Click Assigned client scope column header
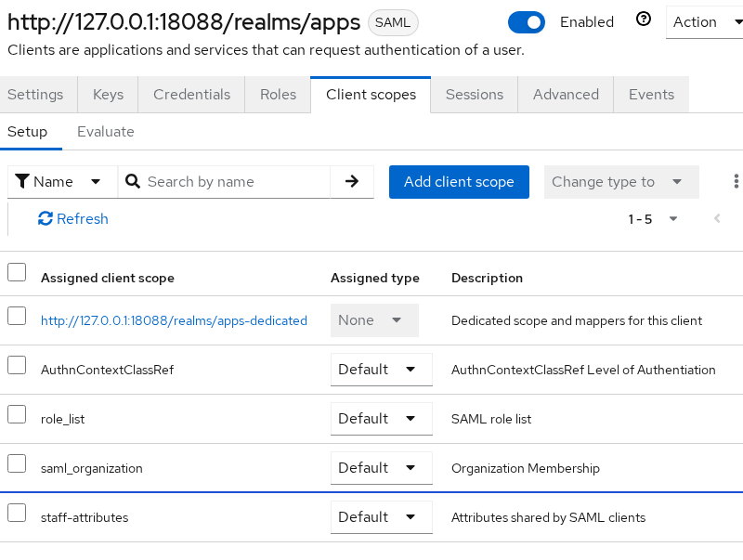 [108, 278]
